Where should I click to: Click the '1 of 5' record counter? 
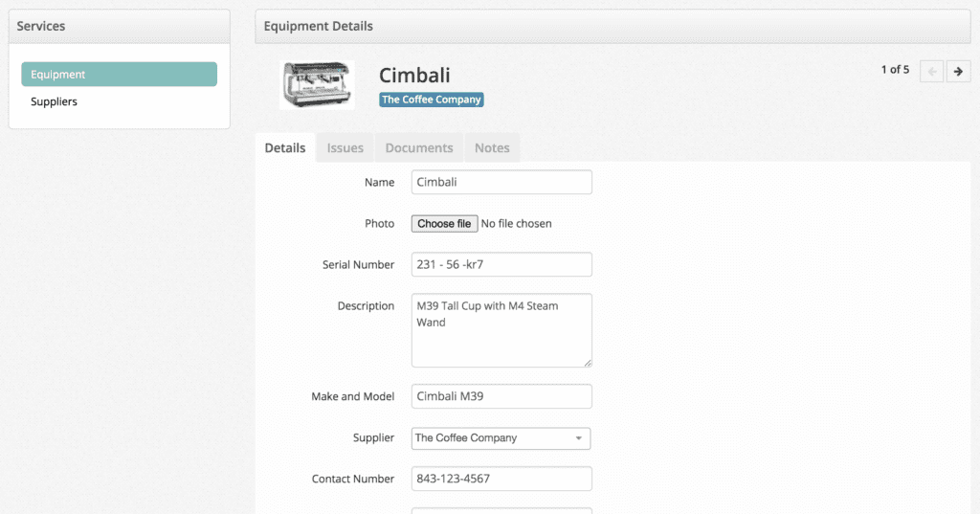(895, 70)
